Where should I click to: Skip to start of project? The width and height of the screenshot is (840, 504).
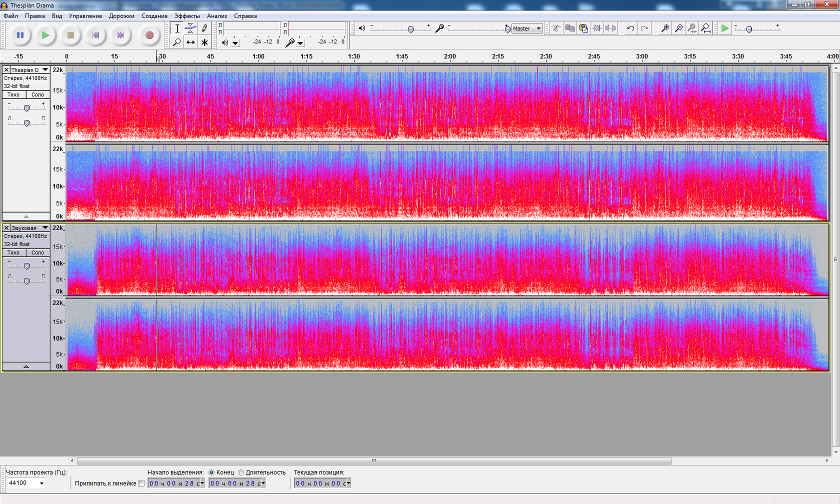click(x=95, y=35)
